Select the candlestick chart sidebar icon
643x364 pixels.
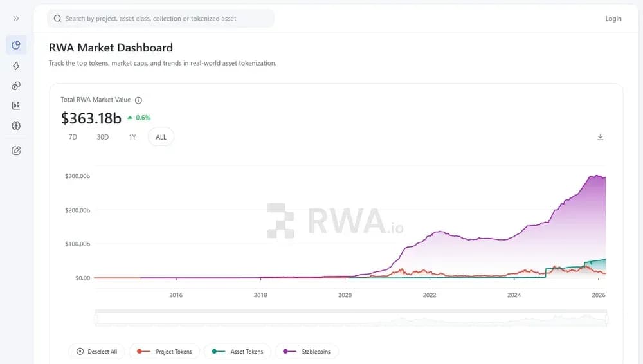(x=16, y=106)
